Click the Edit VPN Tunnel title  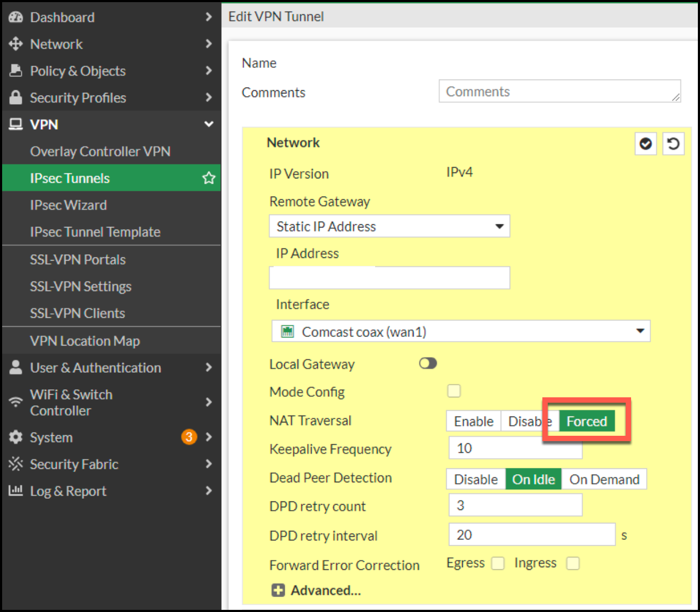276,17
